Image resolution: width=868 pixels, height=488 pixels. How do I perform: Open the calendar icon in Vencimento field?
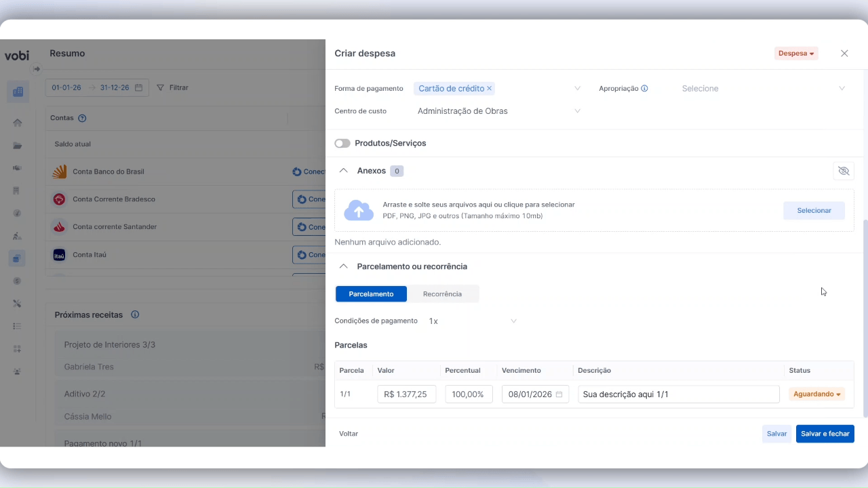click(559, 394)
